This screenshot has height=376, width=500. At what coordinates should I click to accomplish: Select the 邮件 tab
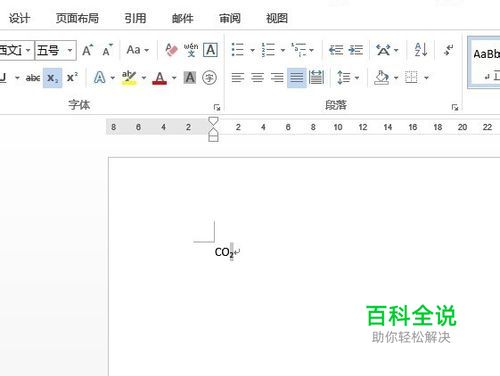183,18
